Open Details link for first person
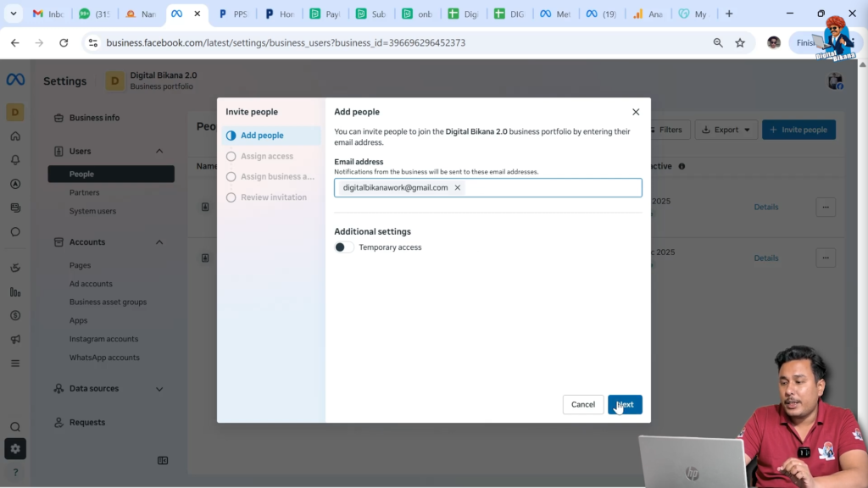The width and height of the screenshot is (868, 488). click(766, 207)
